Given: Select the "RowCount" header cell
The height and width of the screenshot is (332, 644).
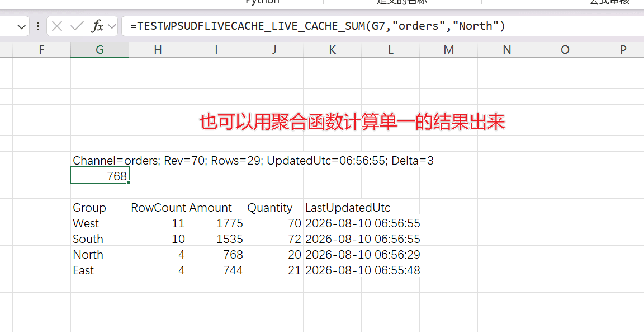Looking at the screenshot, I should point(158,207).
